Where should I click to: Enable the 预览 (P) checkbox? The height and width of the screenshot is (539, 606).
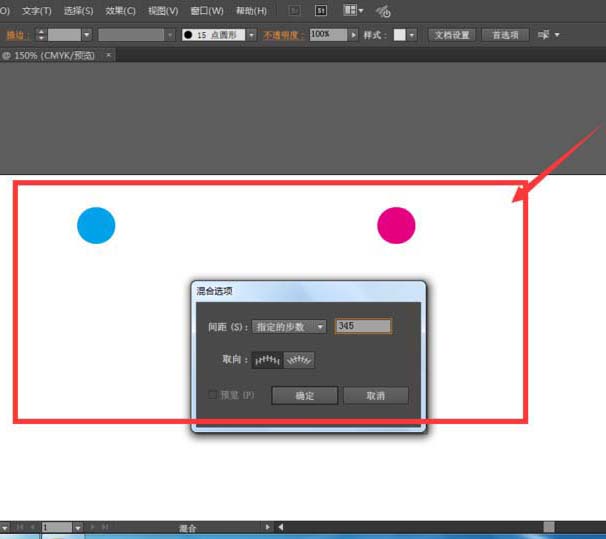pos(212,395)
